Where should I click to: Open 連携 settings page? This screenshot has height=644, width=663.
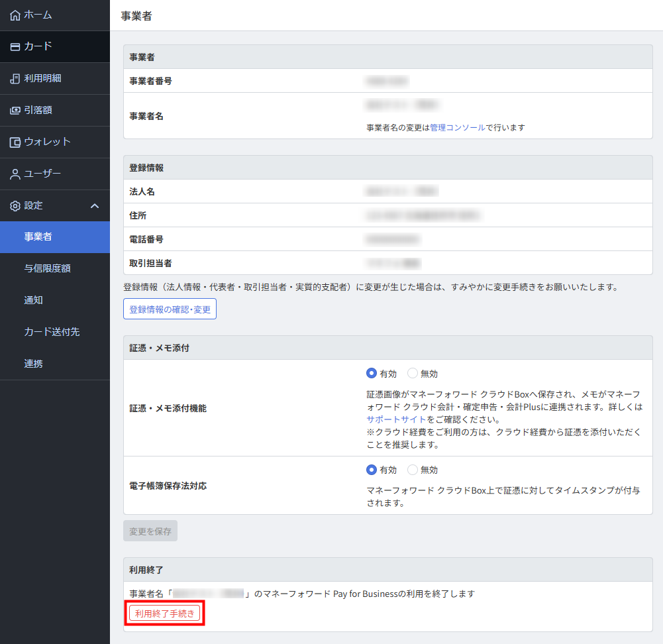coord(34,364)
